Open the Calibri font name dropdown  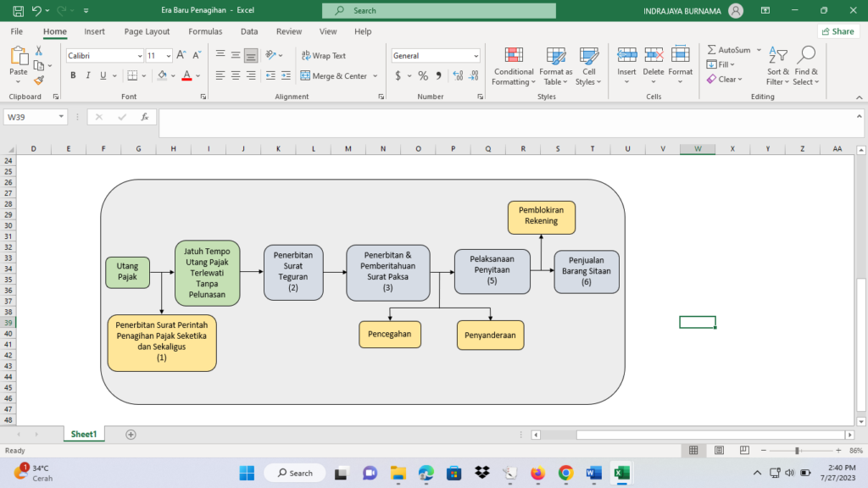pyautogui.click(x=139, y=56)
